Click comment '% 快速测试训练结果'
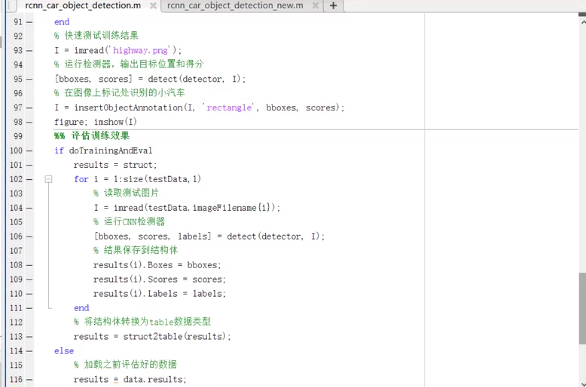Screen dimensions: 586x387 click(96, 36)
